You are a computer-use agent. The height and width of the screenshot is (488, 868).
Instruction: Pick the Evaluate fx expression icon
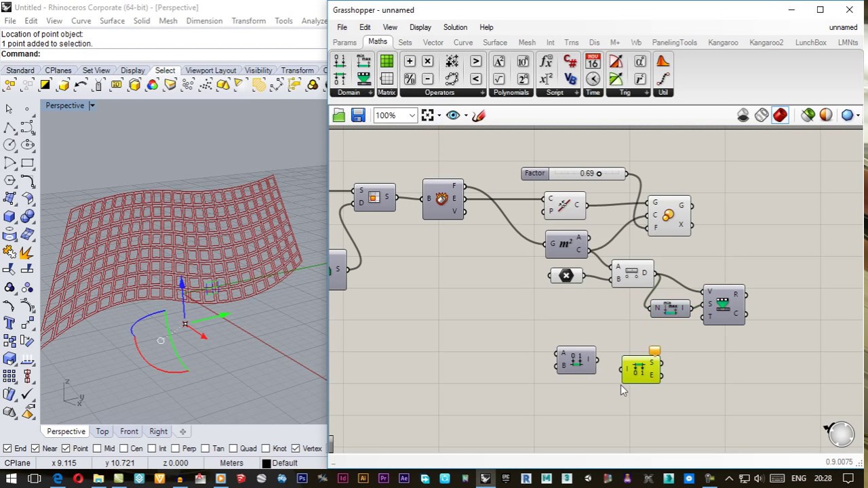(x=547, y=62)
